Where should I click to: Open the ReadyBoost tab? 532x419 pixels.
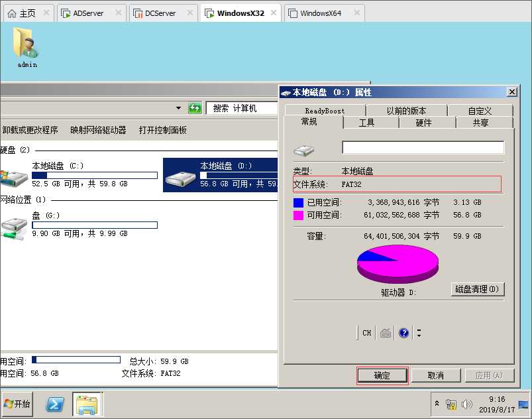pos(325,111)
